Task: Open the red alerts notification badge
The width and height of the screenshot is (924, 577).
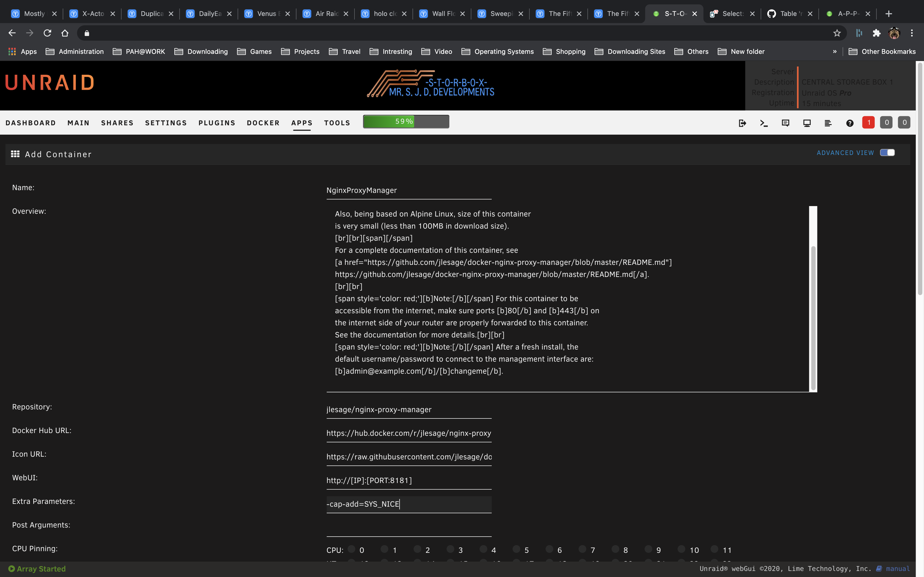Action: tap(868, 122)
